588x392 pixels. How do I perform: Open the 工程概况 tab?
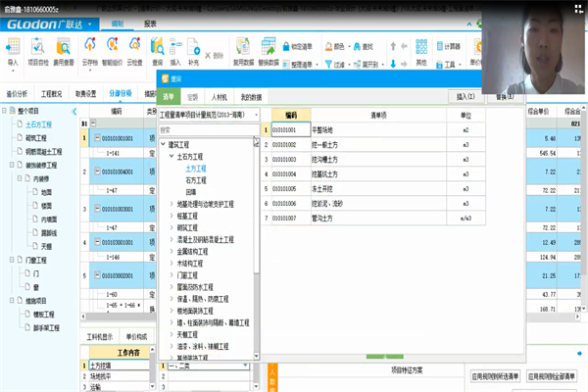51,94
